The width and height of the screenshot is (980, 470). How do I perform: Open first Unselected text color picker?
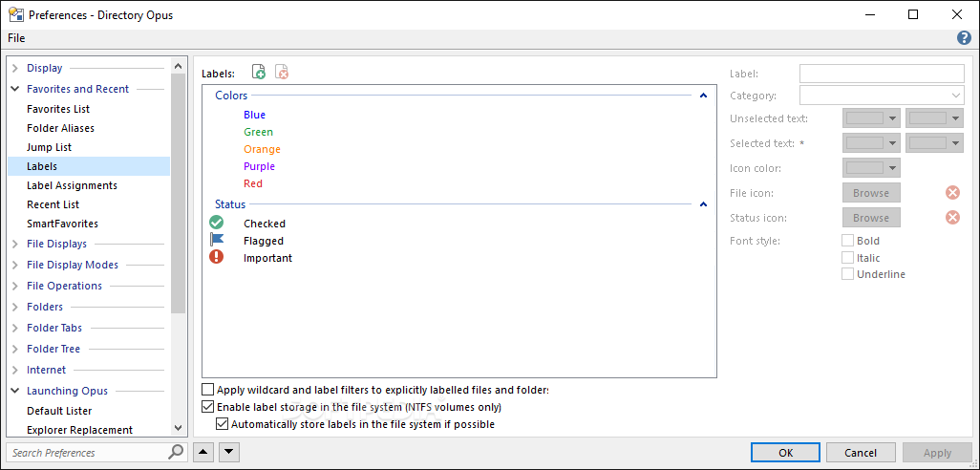click(x=871, y=117)
